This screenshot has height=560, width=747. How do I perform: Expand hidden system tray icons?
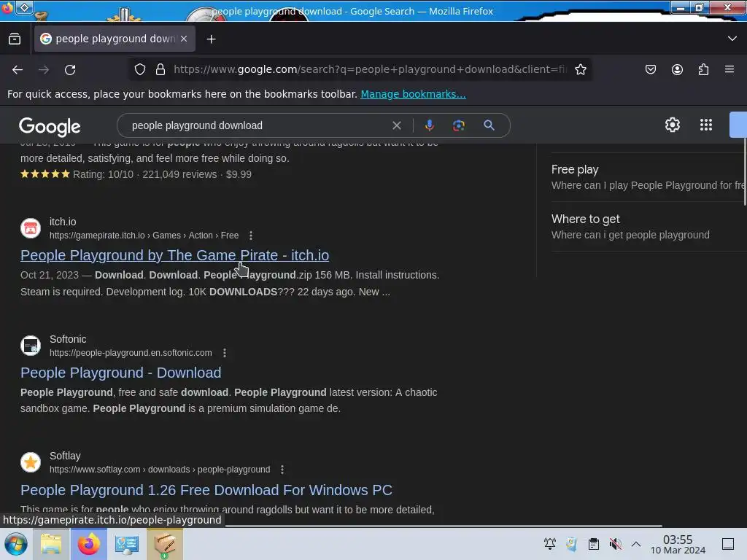point(636,544)
